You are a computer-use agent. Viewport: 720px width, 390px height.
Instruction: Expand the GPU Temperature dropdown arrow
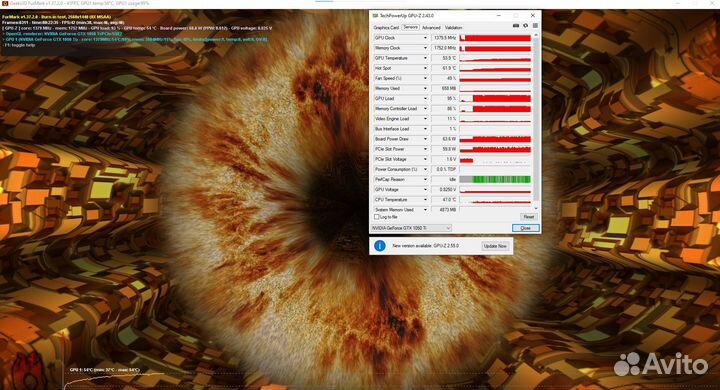pyautogui.click(x=425, y=58)
